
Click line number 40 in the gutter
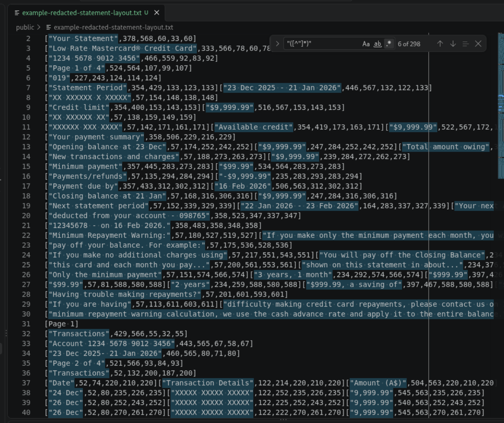26,413
